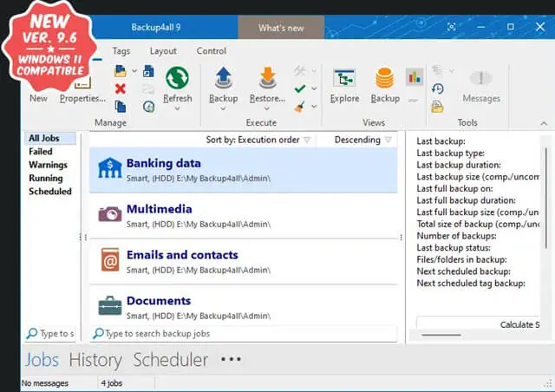Expand the Restore dropdown arrow

[267, 108]
